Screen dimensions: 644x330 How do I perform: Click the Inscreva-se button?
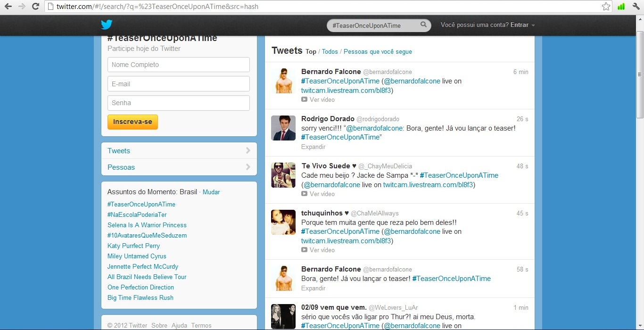pos(132,122)
